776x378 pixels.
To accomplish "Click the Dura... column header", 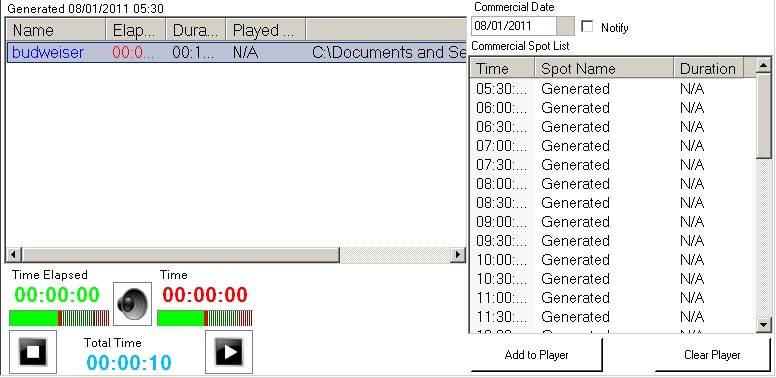I will (x=196, y=30).
